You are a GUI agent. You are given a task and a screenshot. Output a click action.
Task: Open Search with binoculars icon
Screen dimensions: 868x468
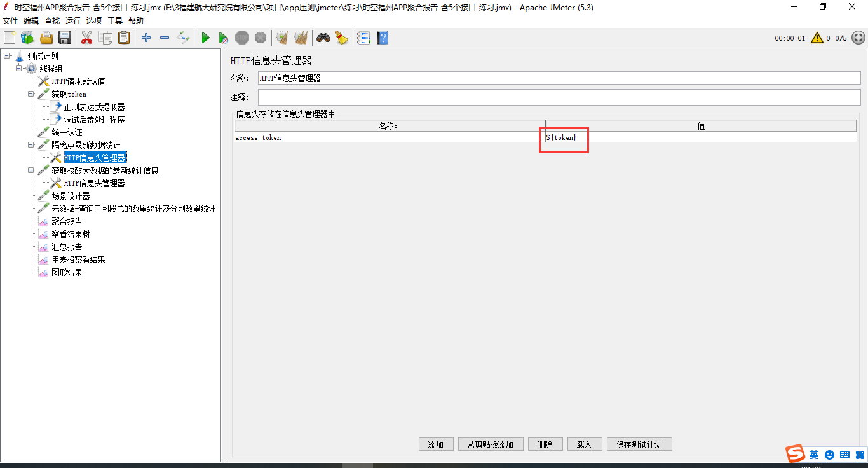323,38
